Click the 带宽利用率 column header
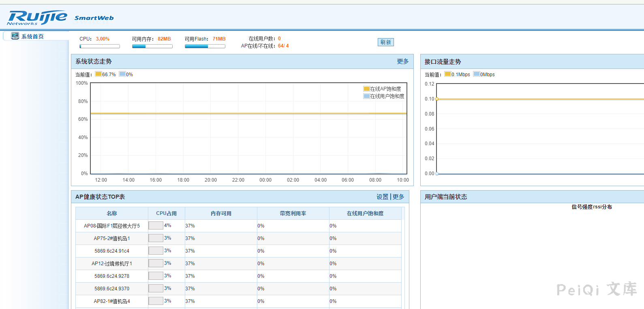 pos(293,213)
